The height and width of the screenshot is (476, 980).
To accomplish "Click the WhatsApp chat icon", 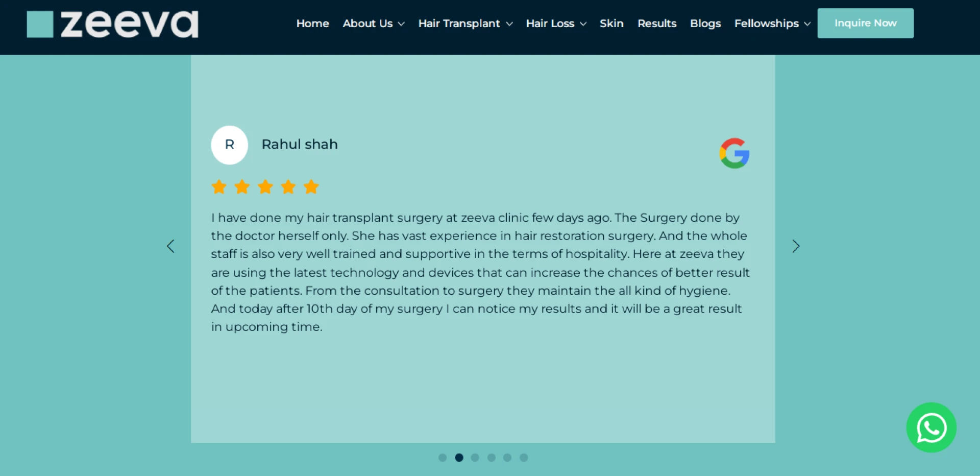I will (930, 427).
